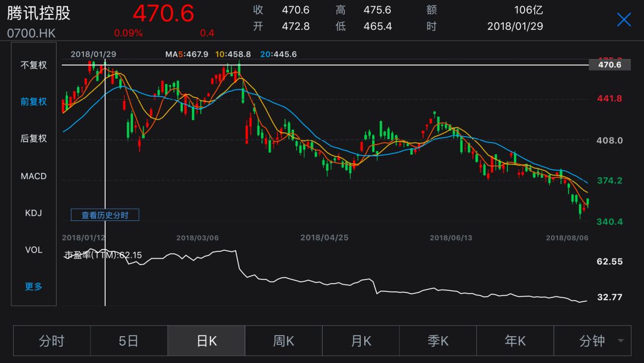Click 查看历史分时 button

[105, 215]
